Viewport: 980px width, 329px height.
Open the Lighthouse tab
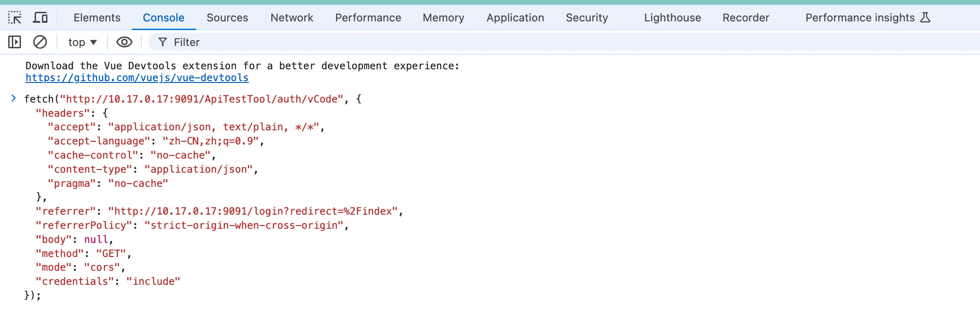click(673, 18)
